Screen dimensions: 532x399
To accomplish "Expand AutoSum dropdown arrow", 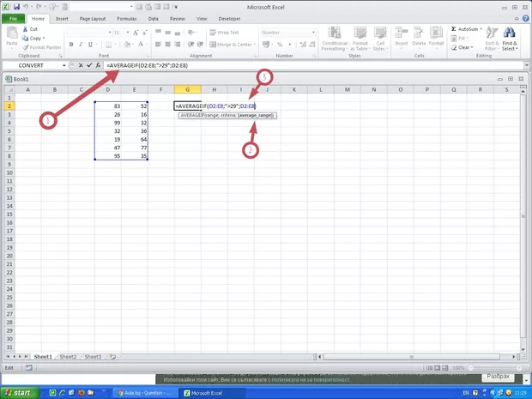I will pos(481,29).
